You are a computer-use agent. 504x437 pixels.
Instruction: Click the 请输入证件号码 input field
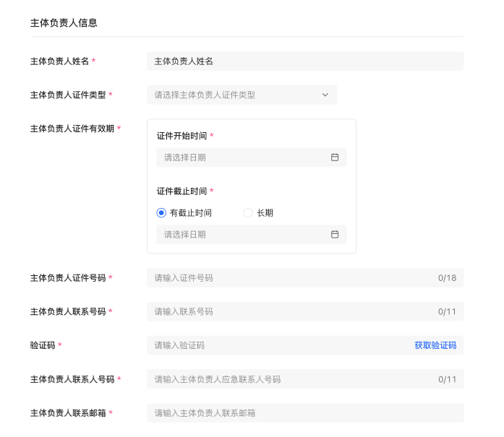pyautogui.click(x=289, y=278)
